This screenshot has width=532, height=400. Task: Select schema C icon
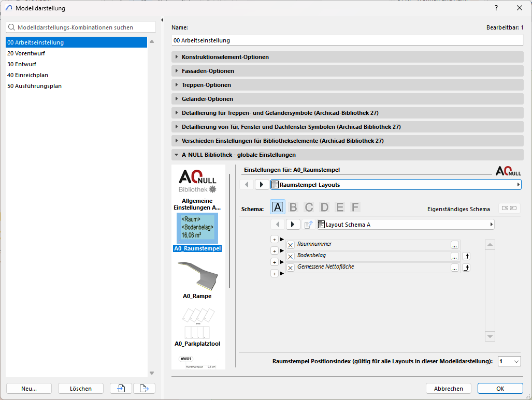[x=309, y=207]
